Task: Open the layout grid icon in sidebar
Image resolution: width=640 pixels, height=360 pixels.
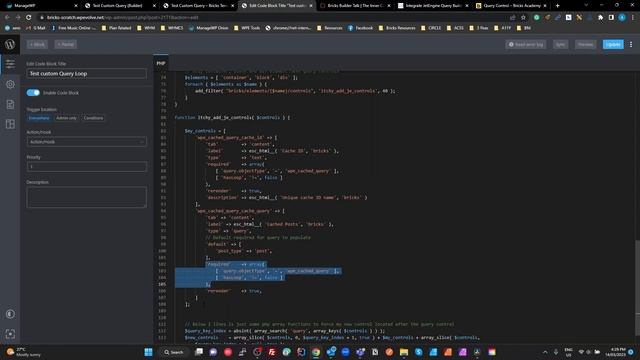Action: pos(10,124)
